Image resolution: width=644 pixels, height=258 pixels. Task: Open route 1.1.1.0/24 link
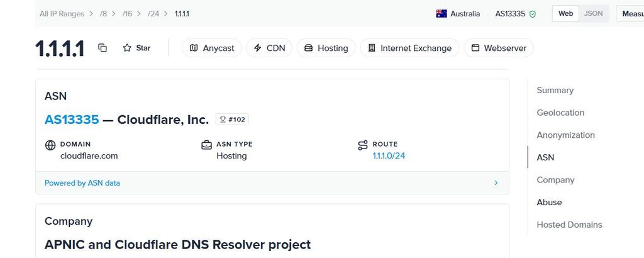(x=389, y=155)
